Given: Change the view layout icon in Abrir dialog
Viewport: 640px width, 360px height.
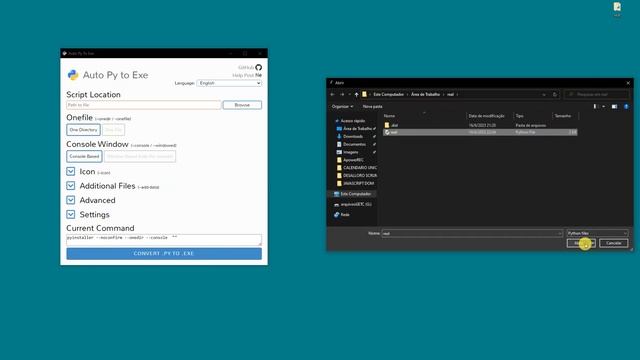Looking at the screenshot, I should [x=595, y=107].
